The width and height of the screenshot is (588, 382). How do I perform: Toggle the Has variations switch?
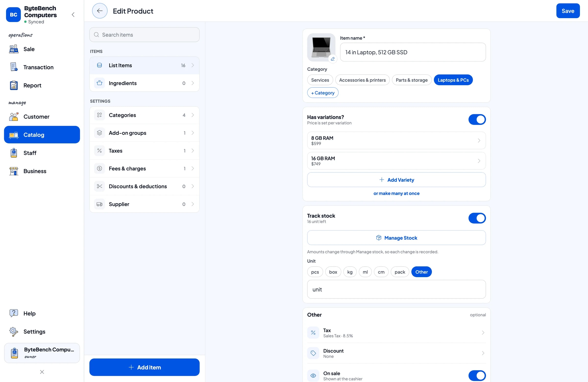click(x=477, y=120)
